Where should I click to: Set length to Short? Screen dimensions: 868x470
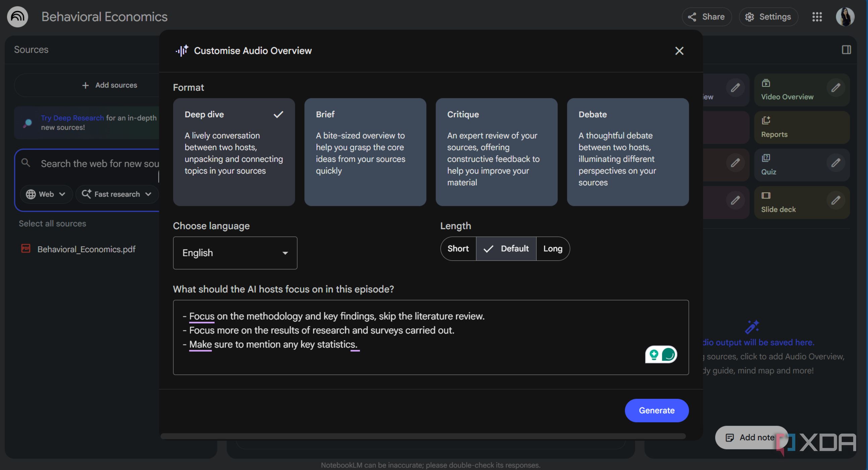pyautogui.click(x=458, y=248)
